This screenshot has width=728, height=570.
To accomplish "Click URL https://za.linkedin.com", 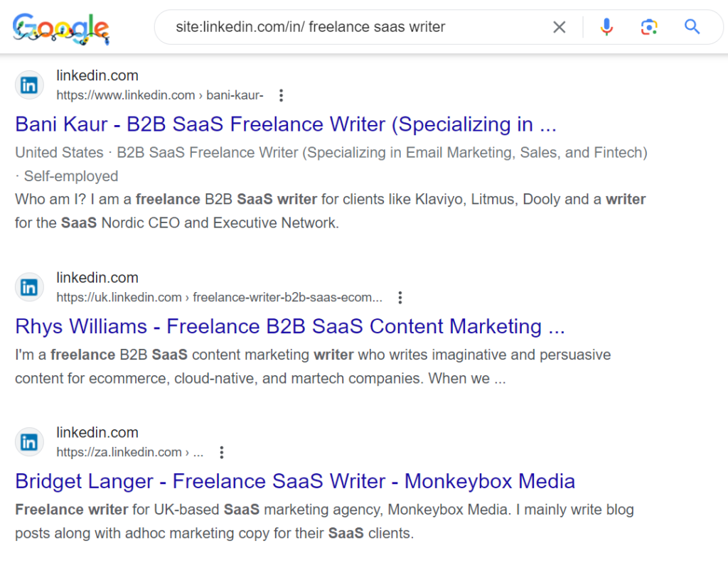I will (x=130, y=452).
